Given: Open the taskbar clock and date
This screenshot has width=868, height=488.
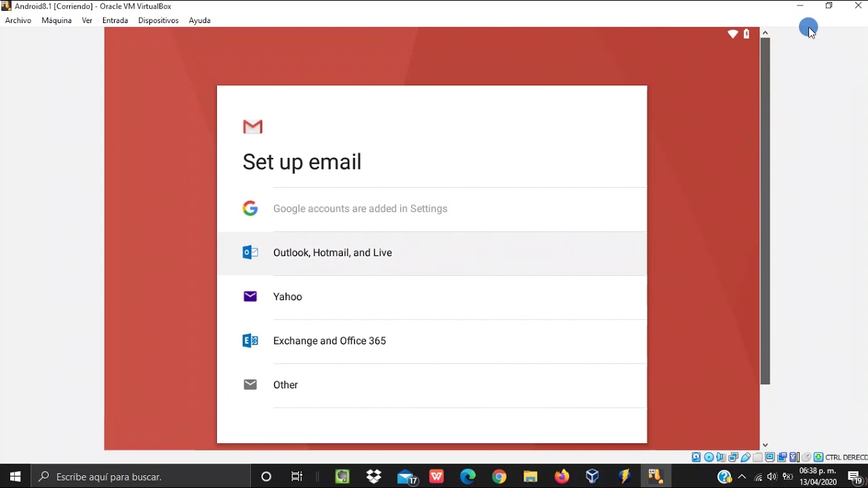Looking at the screenshot, I should click(x=818, y=476).
